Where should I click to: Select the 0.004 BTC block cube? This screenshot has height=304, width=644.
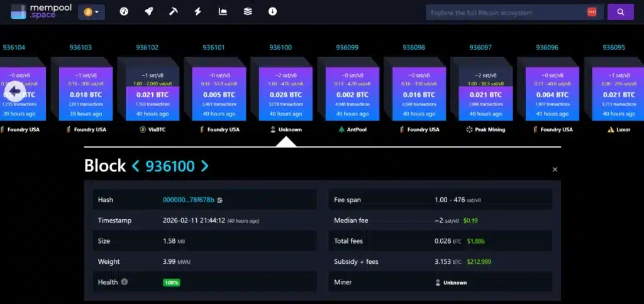[x=552, y=94]
